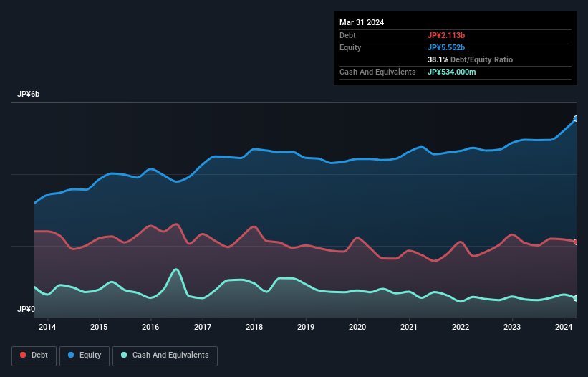Click the 2023 x-axis label
Viewport: 588px width, 377px height.
click(x=512, y=327)
